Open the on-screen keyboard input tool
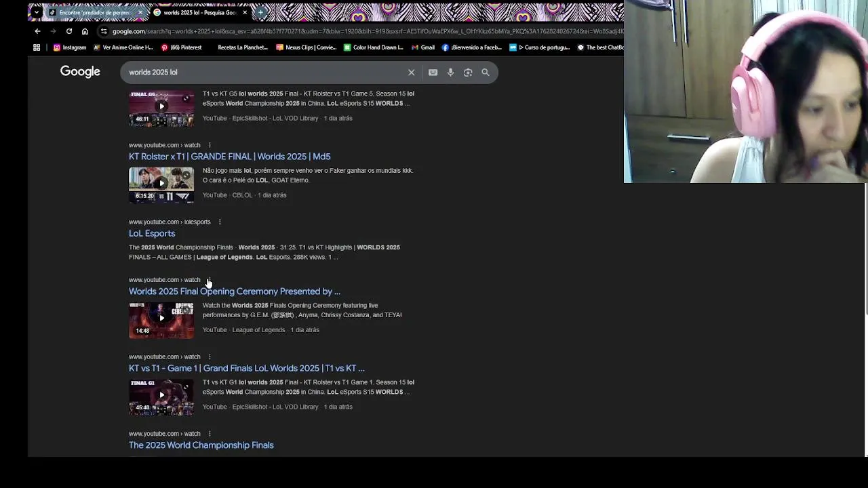868x488 pixels. tap(433, 73)
